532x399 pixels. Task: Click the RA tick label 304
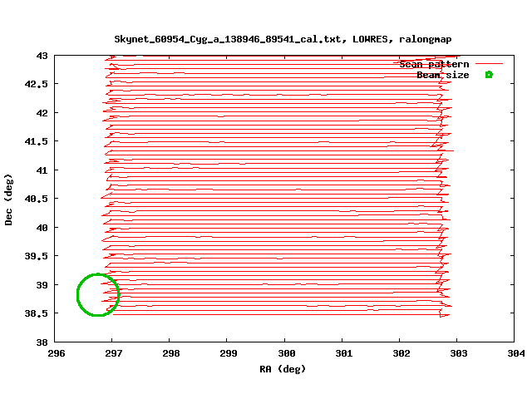[516, 353]
